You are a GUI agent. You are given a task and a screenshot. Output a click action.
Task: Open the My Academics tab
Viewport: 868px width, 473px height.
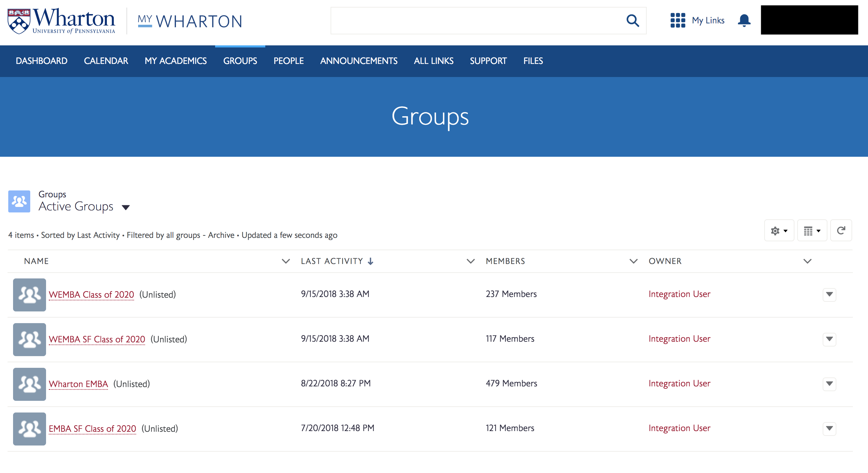(176, 61)
